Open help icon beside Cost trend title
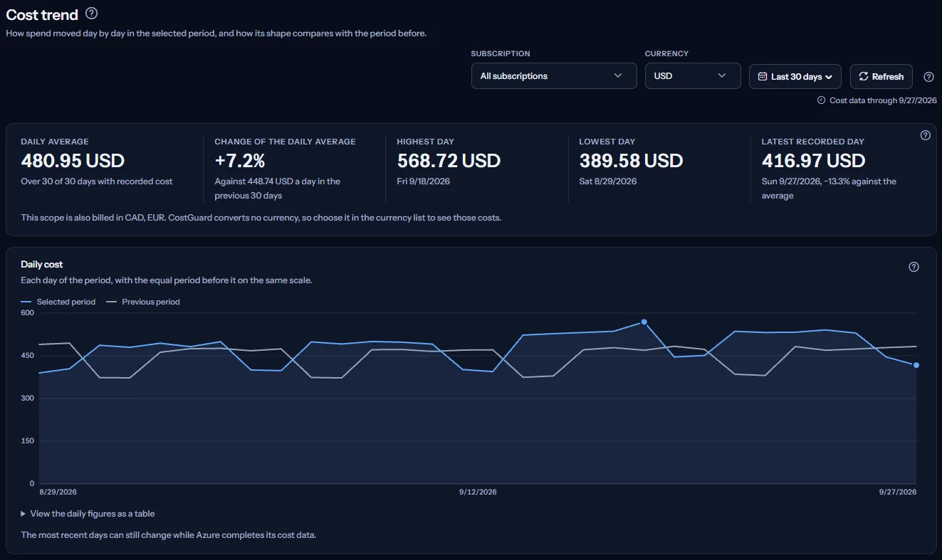This screenshot has height=560, width=942. coord(91,14)
